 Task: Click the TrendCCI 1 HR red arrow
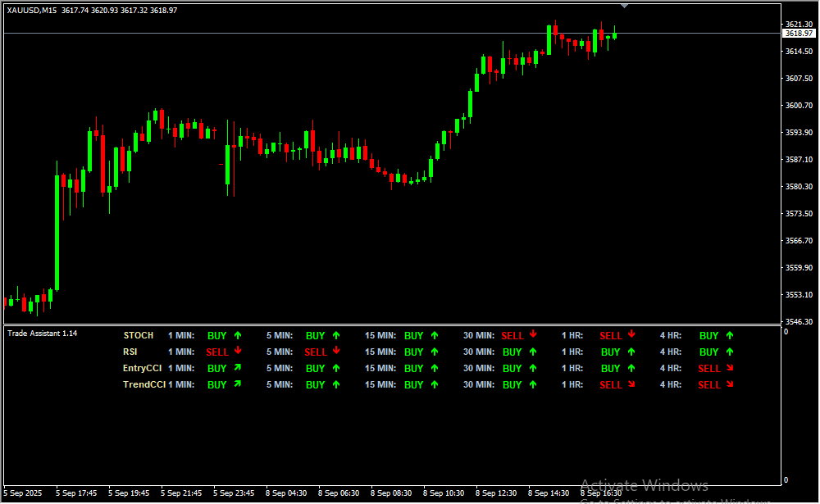631,384
